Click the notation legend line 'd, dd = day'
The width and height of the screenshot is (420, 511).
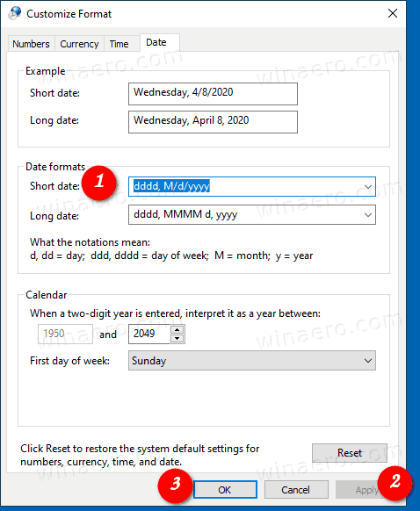[x=171, y=255]
